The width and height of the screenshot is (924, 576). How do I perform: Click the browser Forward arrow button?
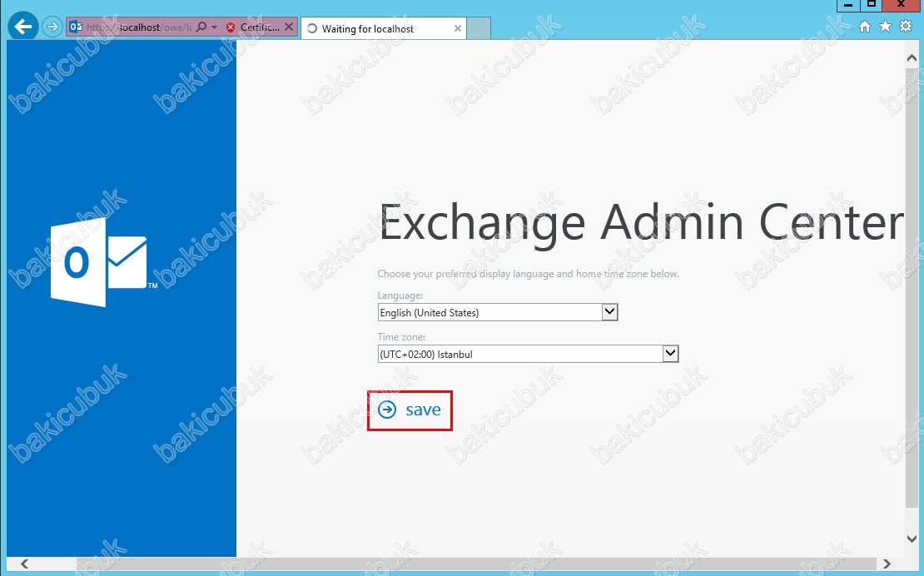pyautogui.click(x=52, y=27)
